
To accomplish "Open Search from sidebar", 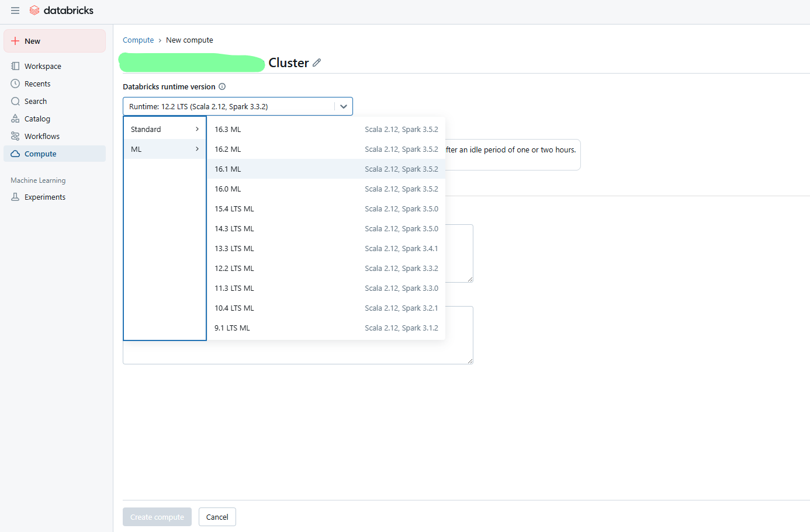I will (54, 101).
